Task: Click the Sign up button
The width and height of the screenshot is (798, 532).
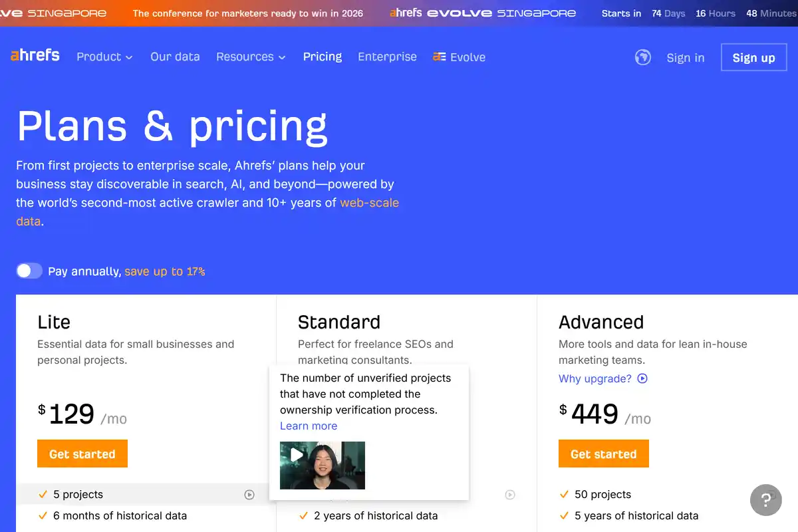Action: click(753, 57)
